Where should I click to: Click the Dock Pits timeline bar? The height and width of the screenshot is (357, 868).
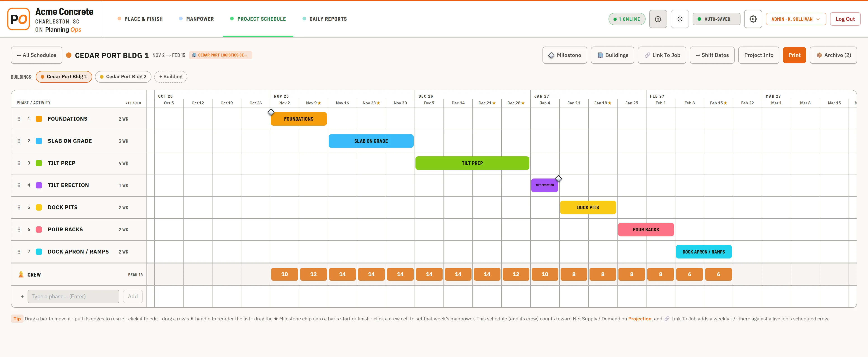[x=588, y=207]
